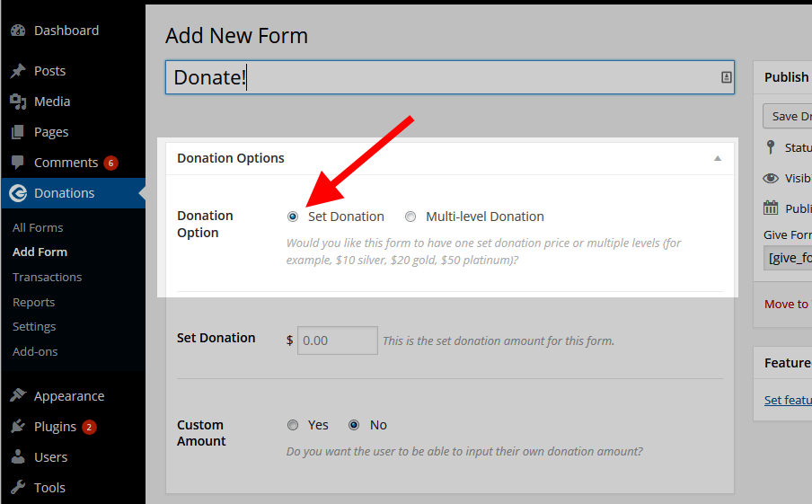This screenshot has width=812, height=504.
Task: Open Tools from the sidebar menu
Action: tap(49, 488)
